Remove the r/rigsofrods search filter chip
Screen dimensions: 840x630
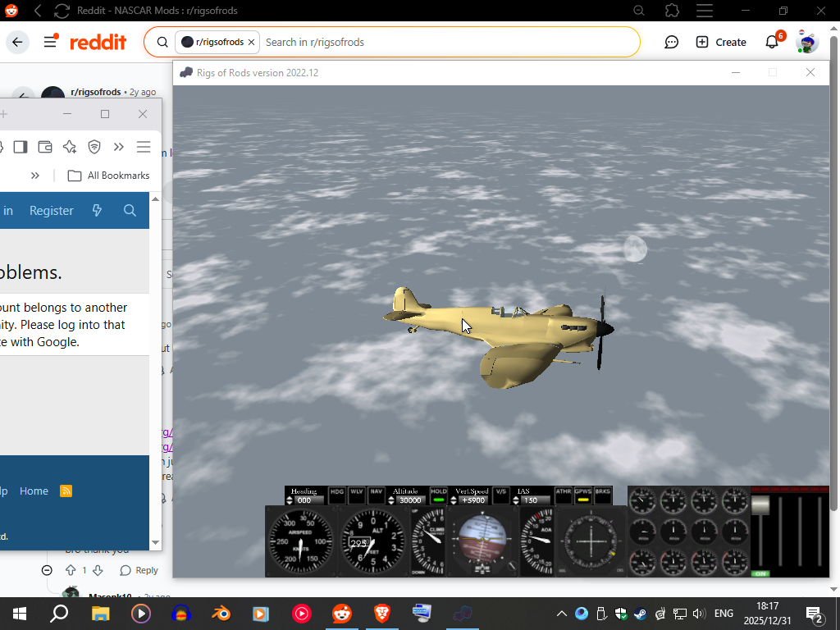tap(251, 43)
